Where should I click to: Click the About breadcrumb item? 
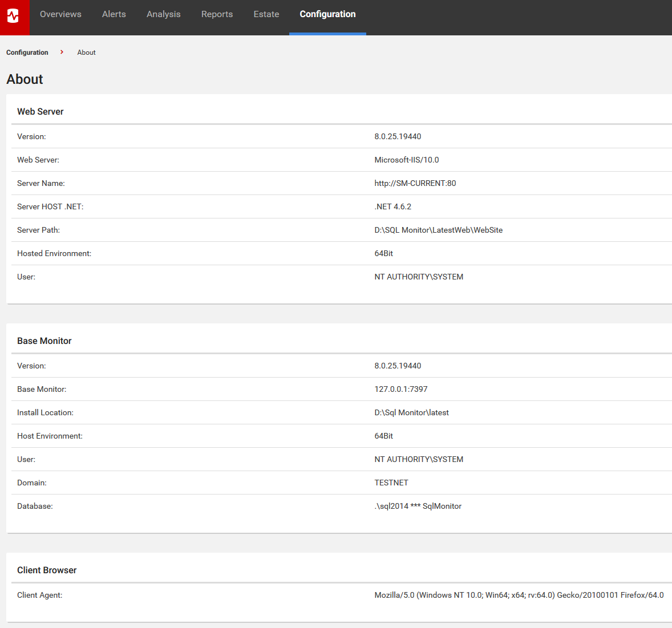click(x=86, y=52)
